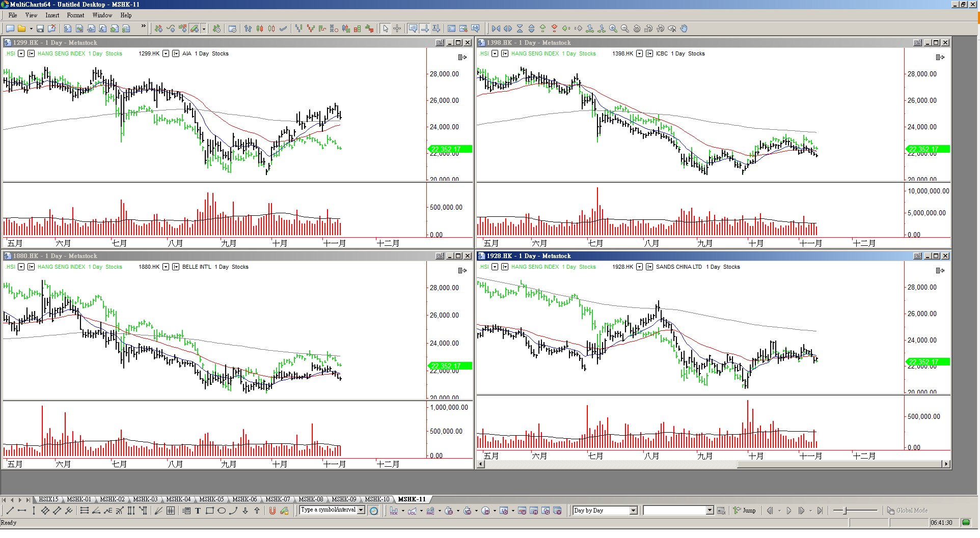Expand the symbol/interval combo box

pyautogui.click(x=361, y=510)
